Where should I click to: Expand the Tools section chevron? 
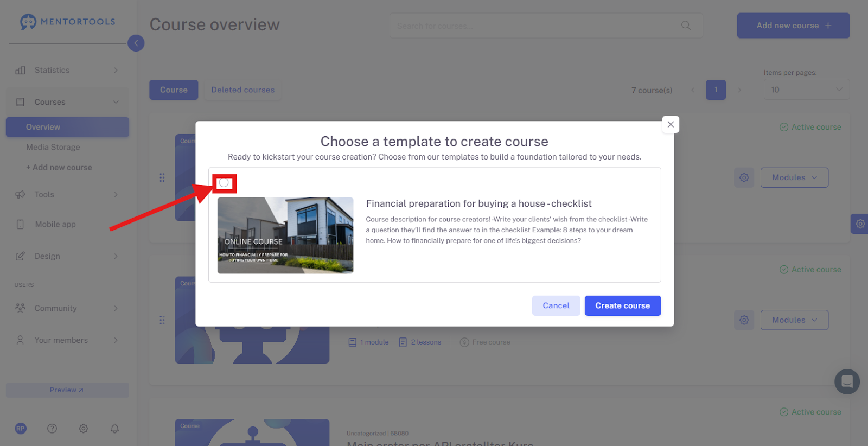(x=116, y=194)
